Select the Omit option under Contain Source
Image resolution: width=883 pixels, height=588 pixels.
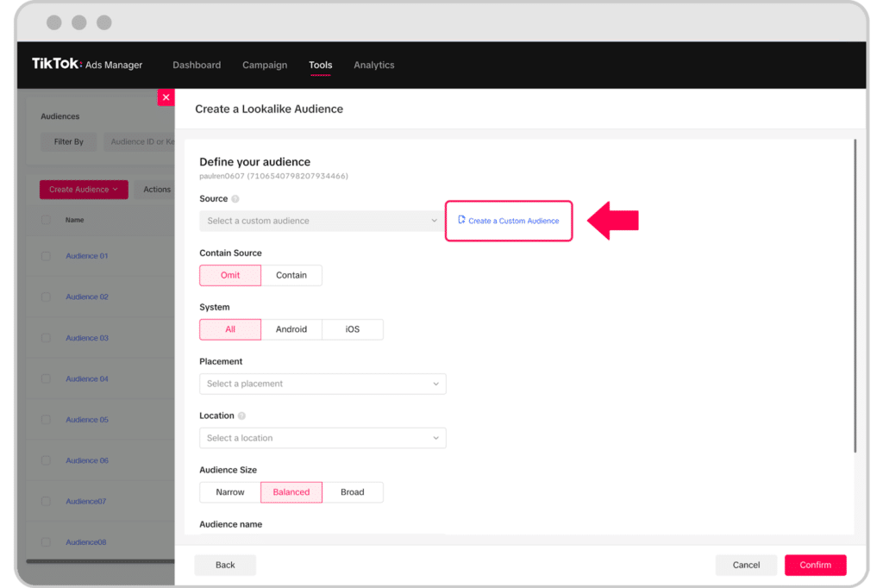click(229, 275)
